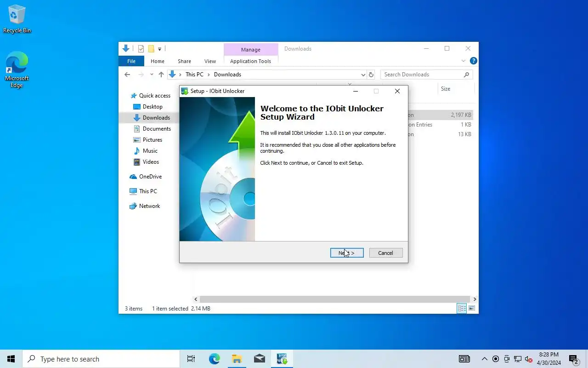Open the volume tray icon
Image resolution: width=588 pixels, height=368 pixels.
(529, 359)
